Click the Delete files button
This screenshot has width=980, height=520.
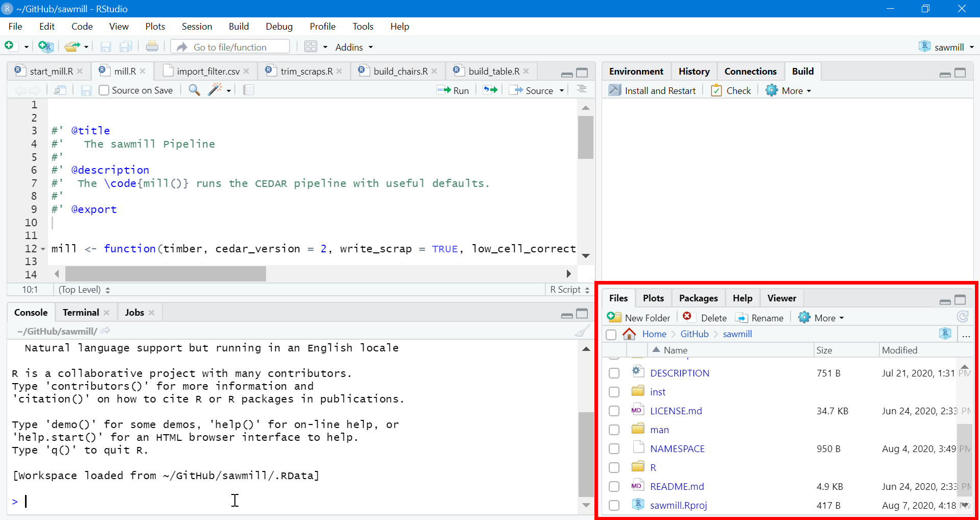705,318
